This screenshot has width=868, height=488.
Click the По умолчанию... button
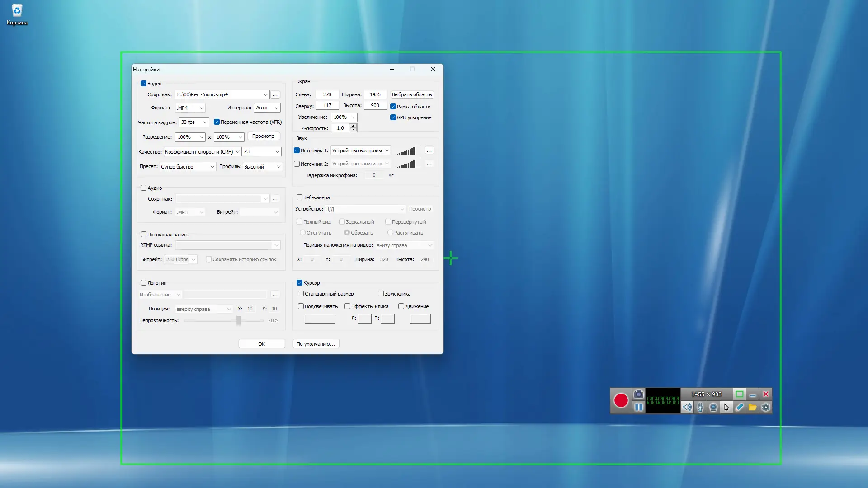coord(316,344)
